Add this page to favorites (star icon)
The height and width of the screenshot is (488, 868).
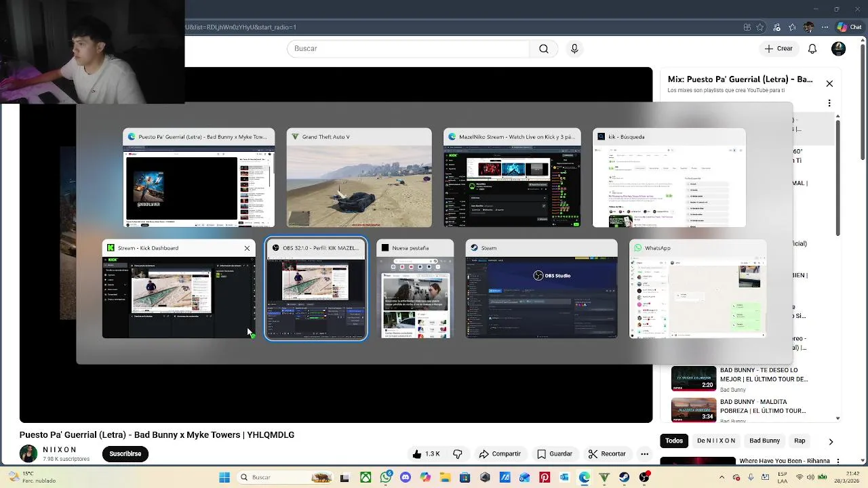click(760, 27)
